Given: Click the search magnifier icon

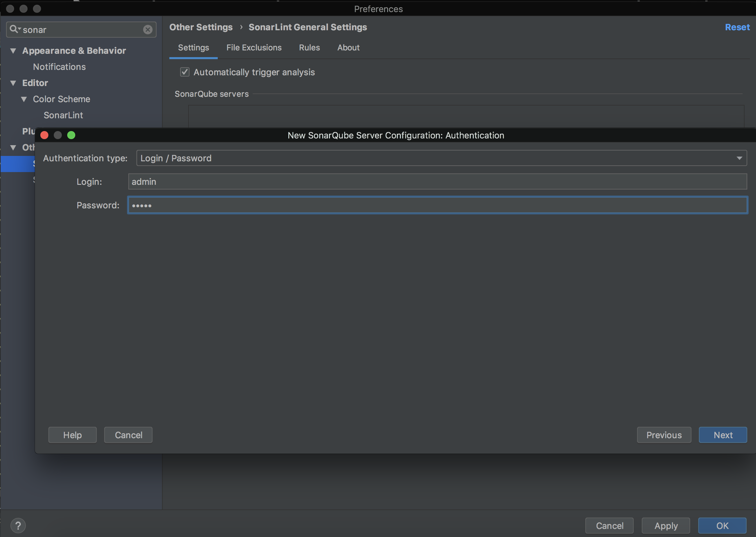Looking at the screenshot, I should 14,29.
